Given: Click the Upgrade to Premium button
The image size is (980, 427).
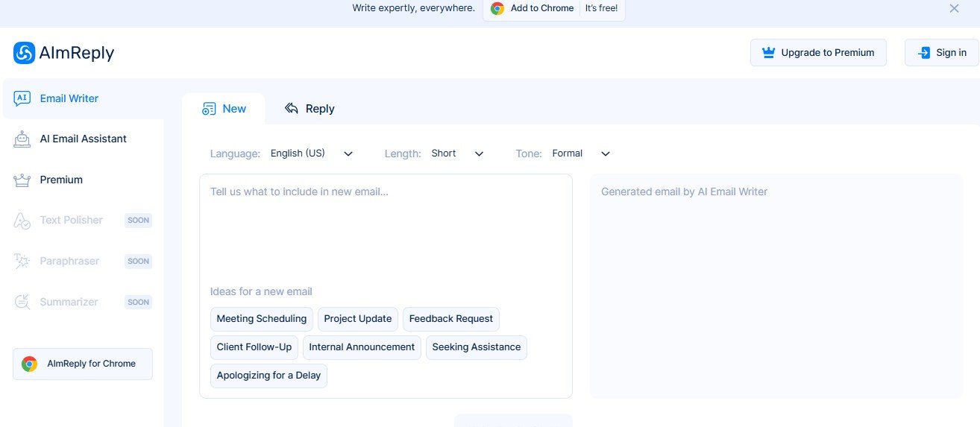Looking at the screenshot, I should 818,53.
